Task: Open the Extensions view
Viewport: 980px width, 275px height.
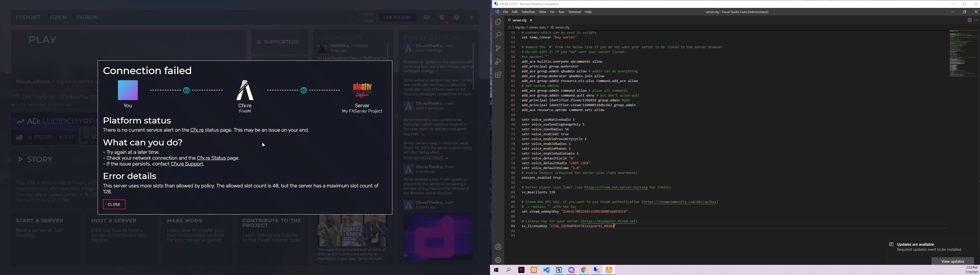Action: 498,75
